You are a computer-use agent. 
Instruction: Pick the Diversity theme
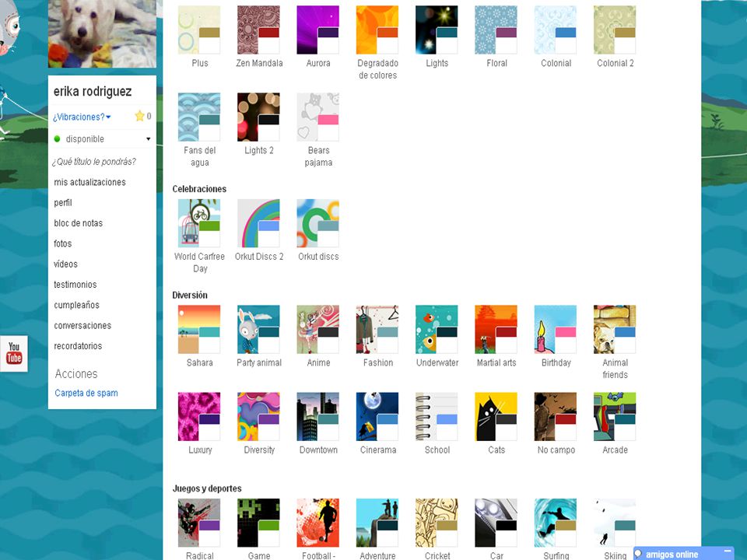click(x=258, y=417)
